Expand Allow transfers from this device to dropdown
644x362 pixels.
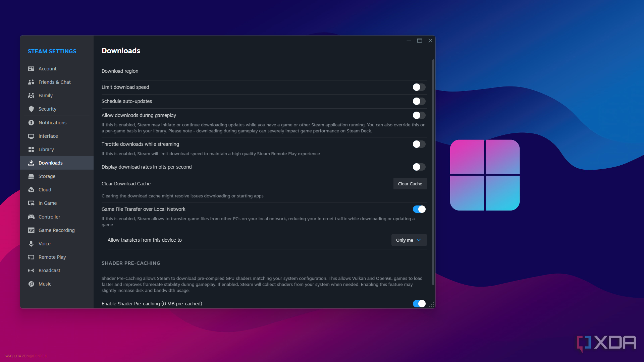click(408, 240)
